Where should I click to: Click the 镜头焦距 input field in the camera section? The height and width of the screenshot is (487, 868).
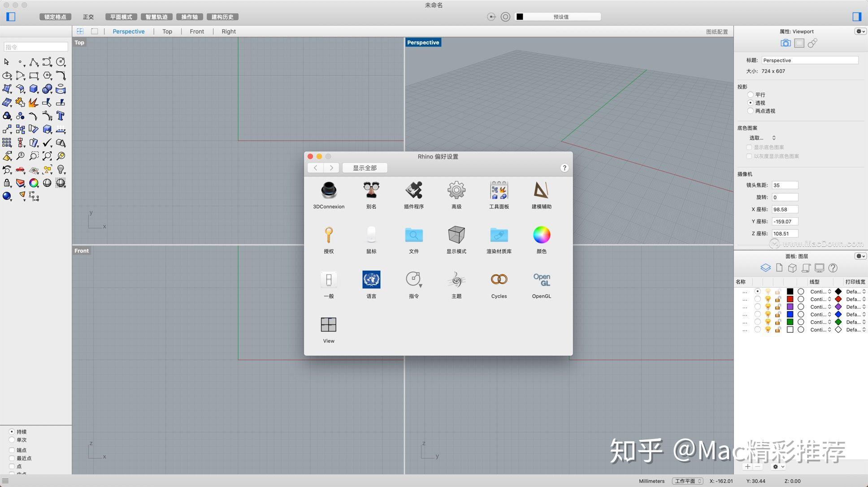784,185
